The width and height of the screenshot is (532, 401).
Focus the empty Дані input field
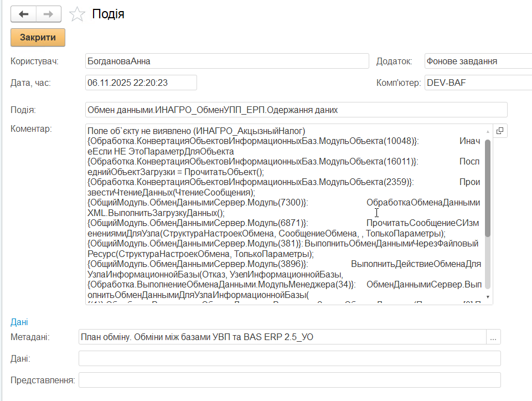point(290,358)
